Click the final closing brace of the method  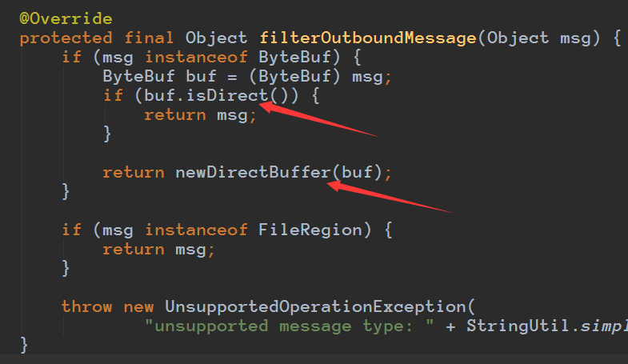point(24,345)
